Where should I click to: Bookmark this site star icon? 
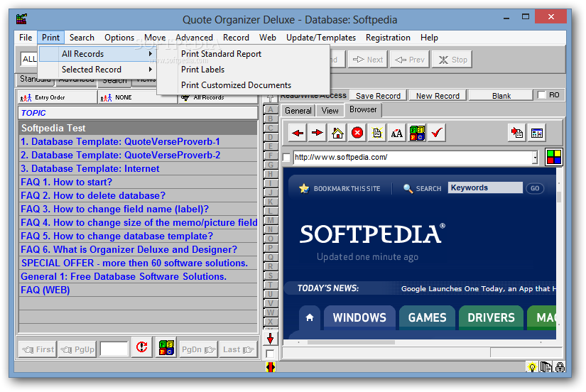[x=304, y=188]
